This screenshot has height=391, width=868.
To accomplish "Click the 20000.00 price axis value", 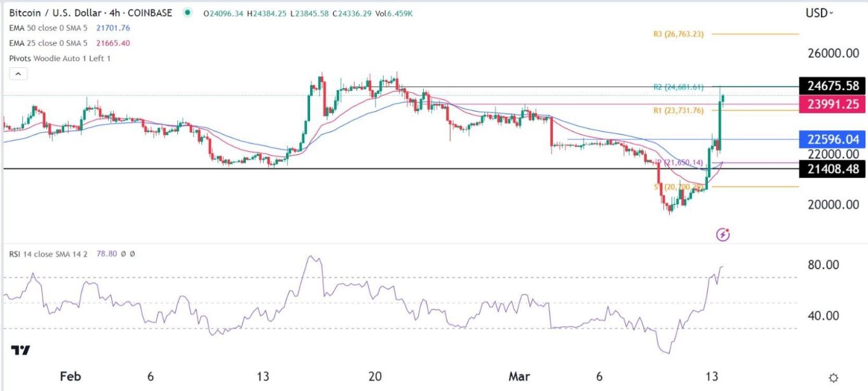I will click(832, 204).
